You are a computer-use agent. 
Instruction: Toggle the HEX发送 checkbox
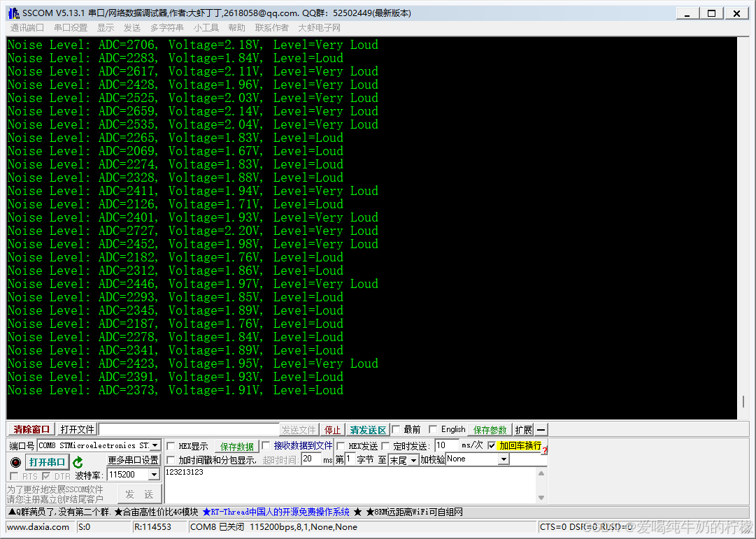pos(341,446)
